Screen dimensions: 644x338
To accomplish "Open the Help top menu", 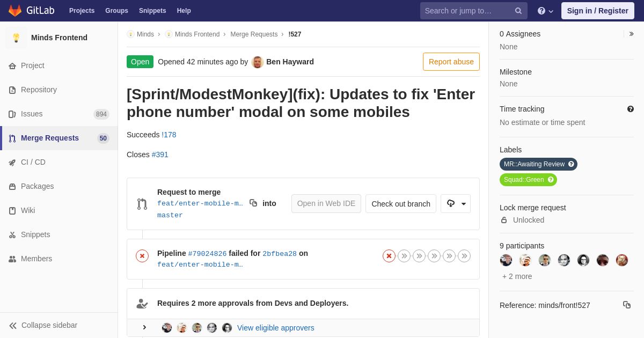I will (x=184, y=11).
